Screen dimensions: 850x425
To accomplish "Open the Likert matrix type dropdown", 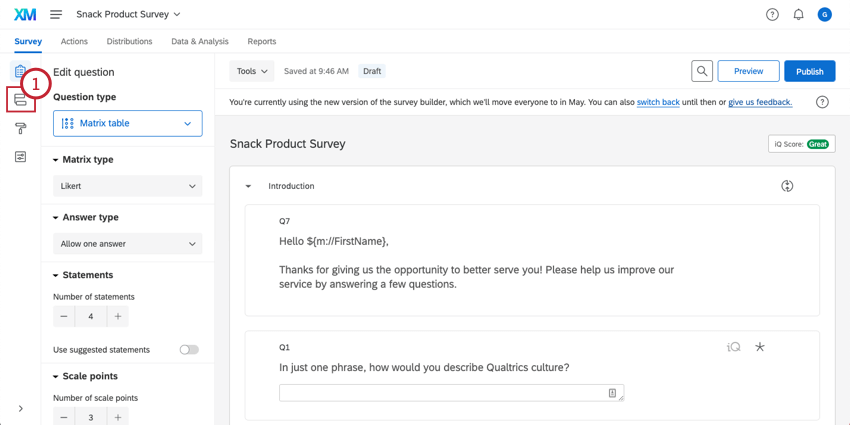I will coord(127,186).
